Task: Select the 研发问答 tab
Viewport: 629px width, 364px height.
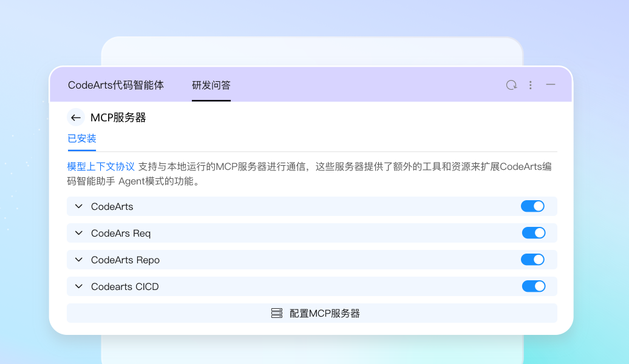Action: coord(211,85)
